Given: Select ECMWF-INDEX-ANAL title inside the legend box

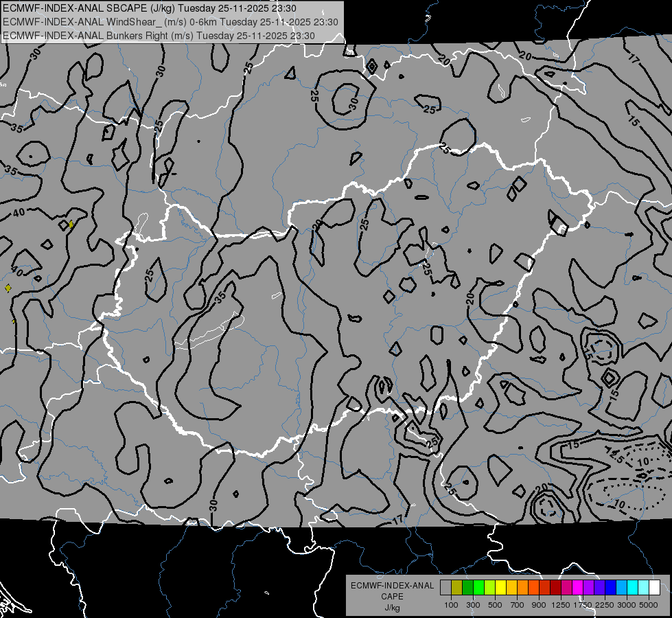Looking at the screenshot, I should [392, 586].
